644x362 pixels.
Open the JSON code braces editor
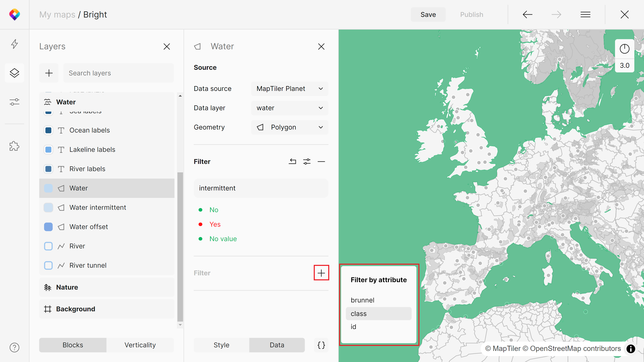pyautogui.click(x=321, y=345)
